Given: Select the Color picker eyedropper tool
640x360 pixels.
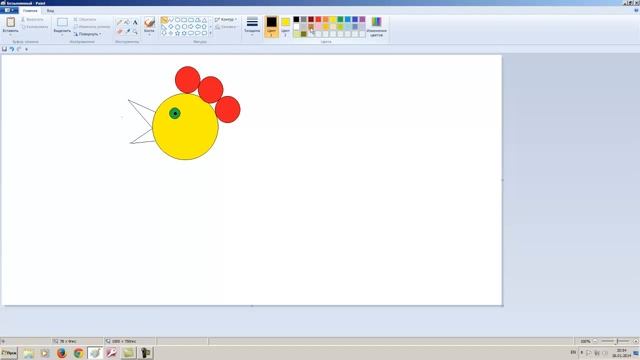Looking at the screenshot, I should point(128,31).
